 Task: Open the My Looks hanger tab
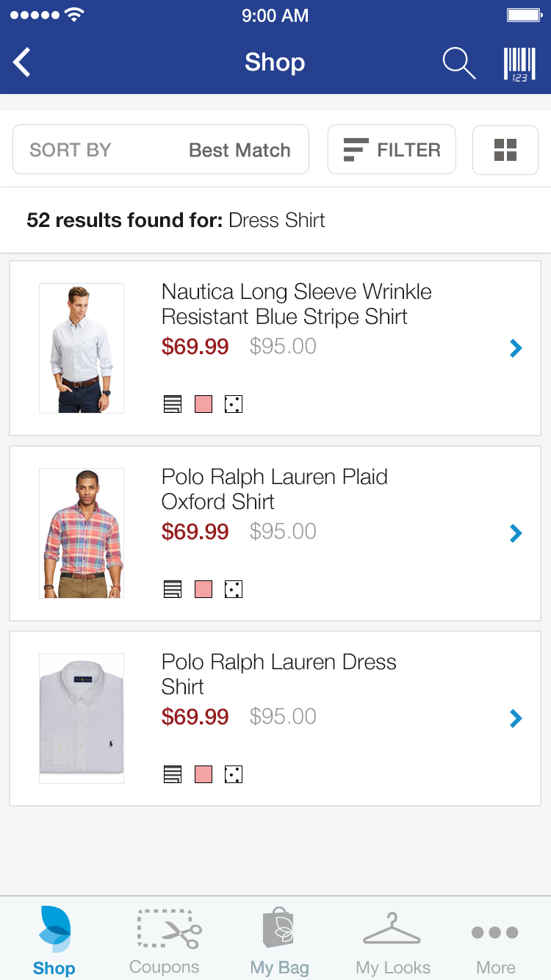click(392, 940)
